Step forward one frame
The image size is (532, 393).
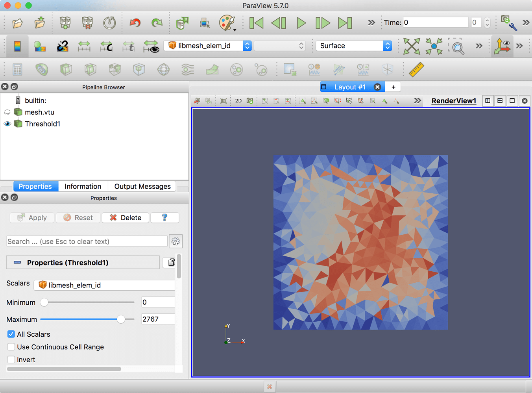coord(323,23)
